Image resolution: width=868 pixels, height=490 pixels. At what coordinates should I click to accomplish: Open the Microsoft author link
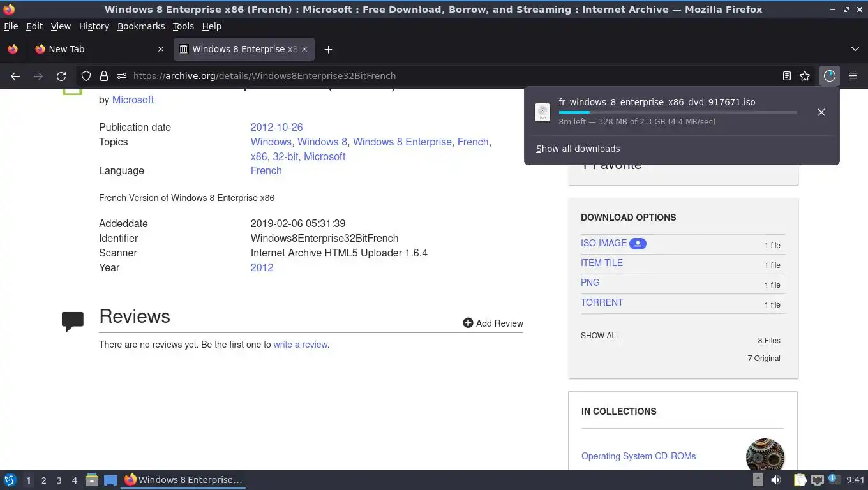click(133, 100)
